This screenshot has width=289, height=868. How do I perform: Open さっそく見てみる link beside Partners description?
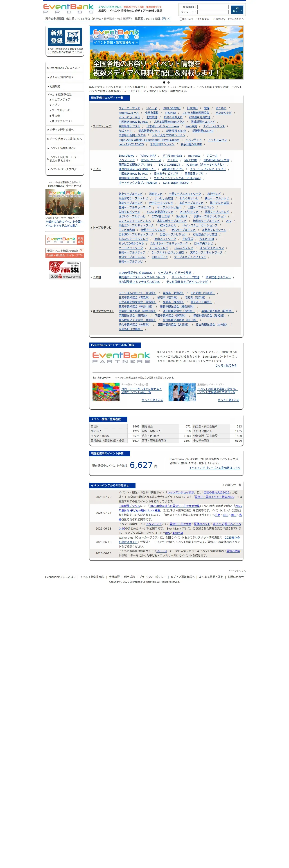(x=226, y=365)
